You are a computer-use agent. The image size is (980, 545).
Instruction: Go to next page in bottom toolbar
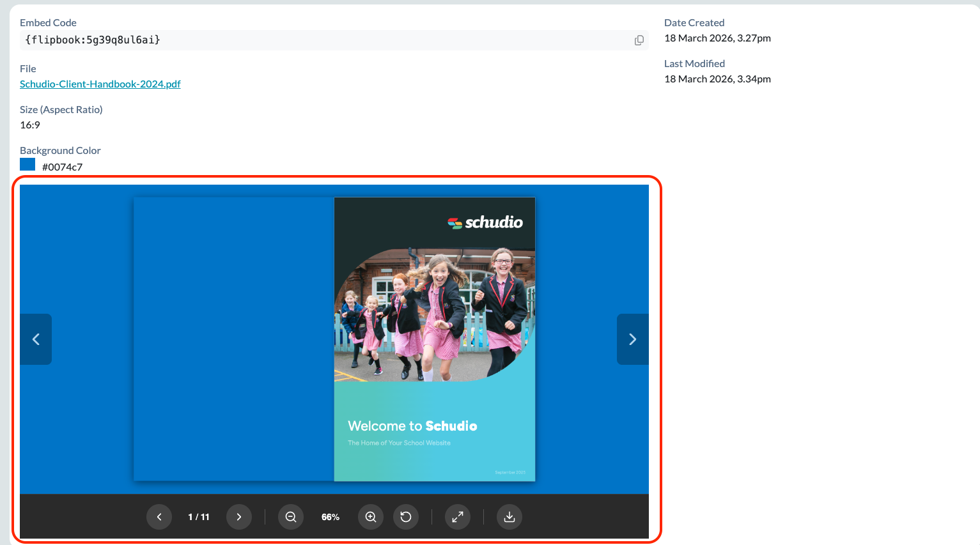click(239, 517)
